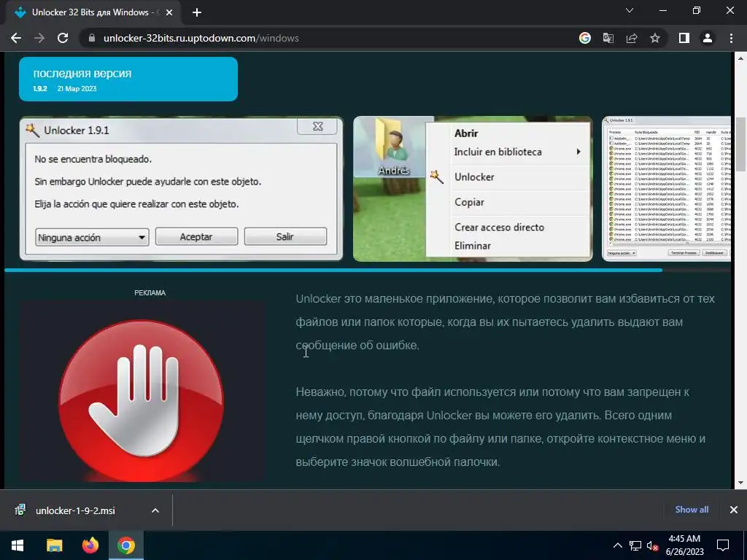Open the tab search chevron
This screenshot has height=560, width=747.
[630, 10]
